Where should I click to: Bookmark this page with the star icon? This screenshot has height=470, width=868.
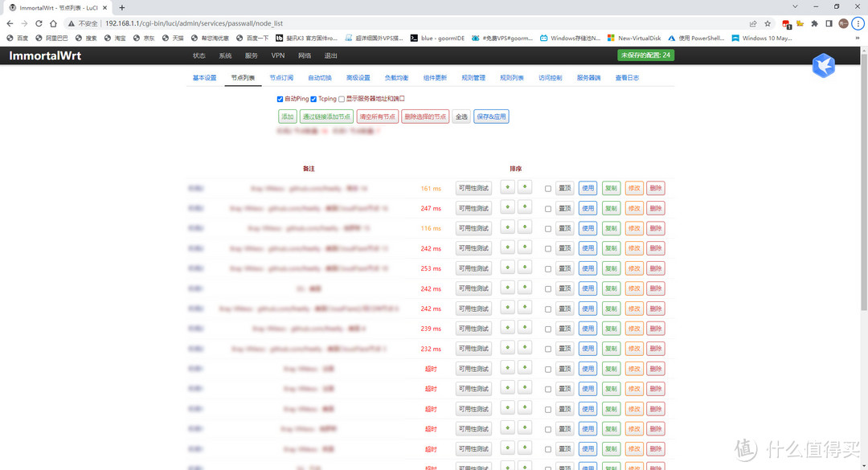tap(768, 23)
